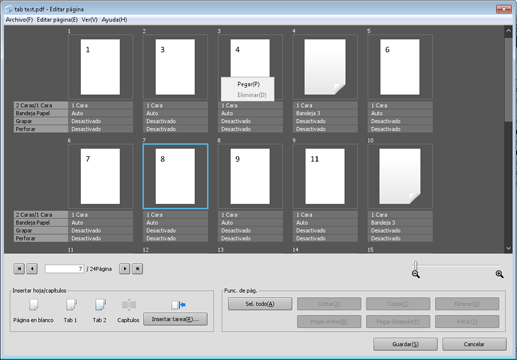517x360 pixels.
Task: Click the zoom out magnifier icon
Action: coord(415,274)
